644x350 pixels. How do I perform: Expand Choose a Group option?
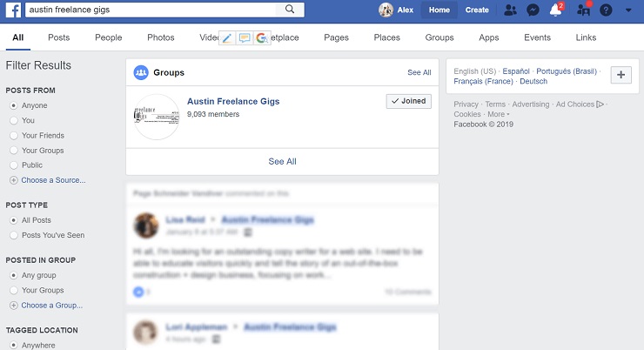pyautogui.click(x=51, y=306)
